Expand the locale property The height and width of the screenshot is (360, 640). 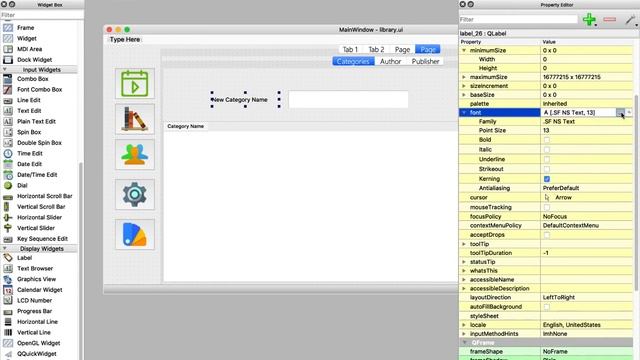pyautogui.click(x=464, y=325)
